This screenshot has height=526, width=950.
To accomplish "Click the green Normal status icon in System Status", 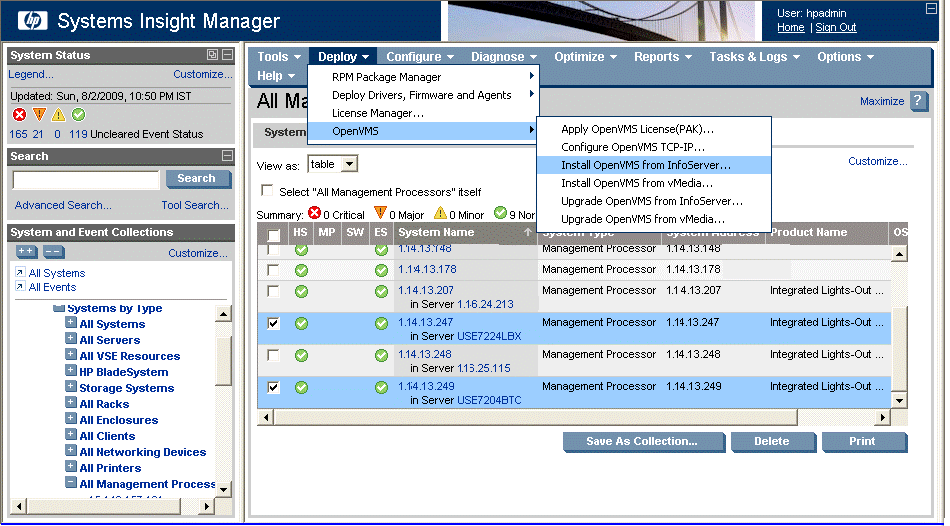I will pyautogui.click(x=78, y=115).
